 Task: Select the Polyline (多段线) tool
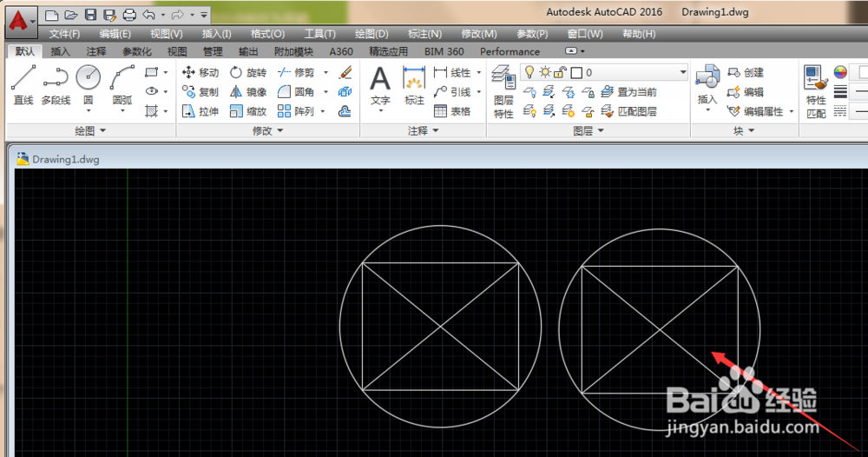[56, 85]
